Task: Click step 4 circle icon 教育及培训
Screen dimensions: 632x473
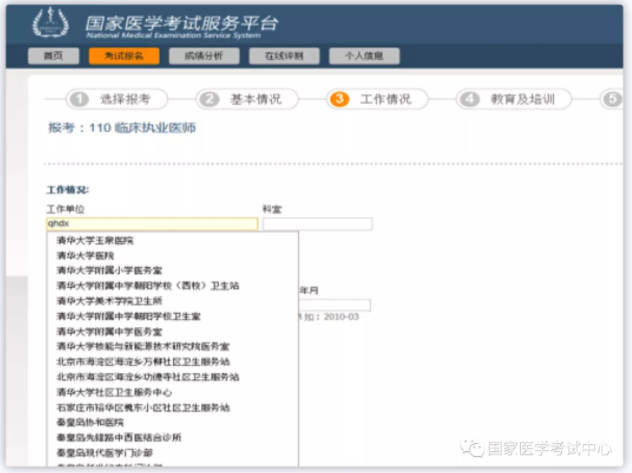Action: [469, 99]
